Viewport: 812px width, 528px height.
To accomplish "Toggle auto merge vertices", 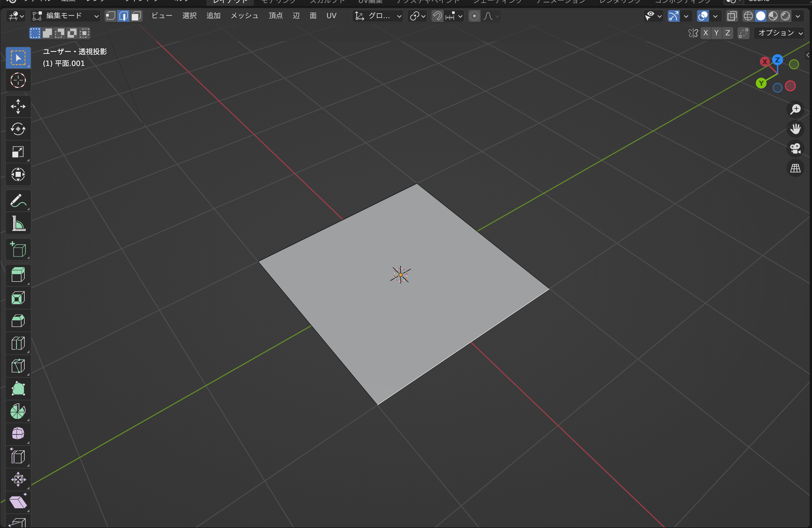I will (x=744, y=33).
